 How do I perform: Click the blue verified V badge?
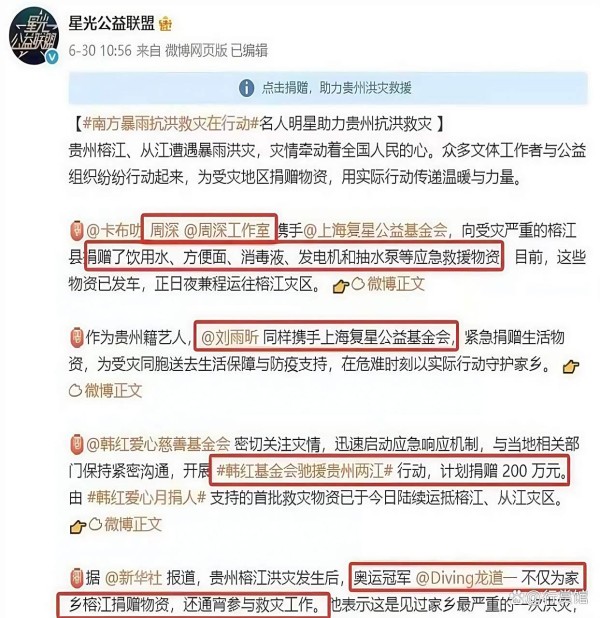point(52,57)
